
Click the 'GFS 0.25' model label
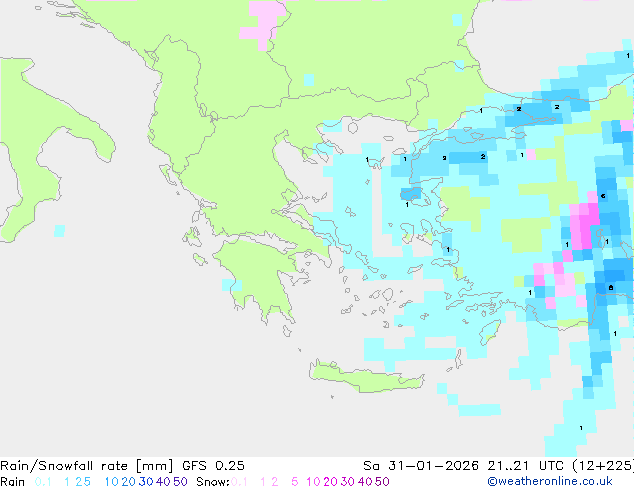(213, 466)
